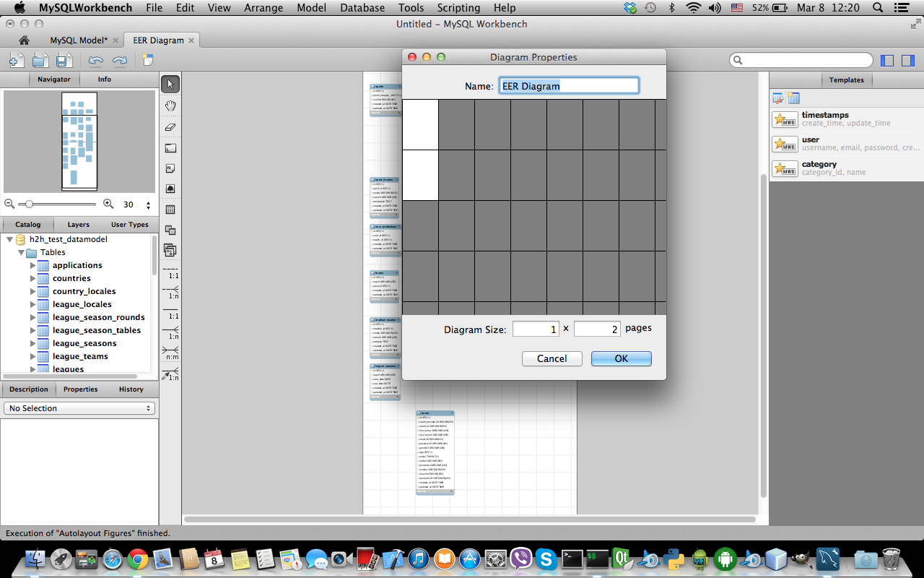Click the first icon in Templates panel toolbar
Image resolution: width=924 pixels, height=578 pixels.
(x=778, y=98)
